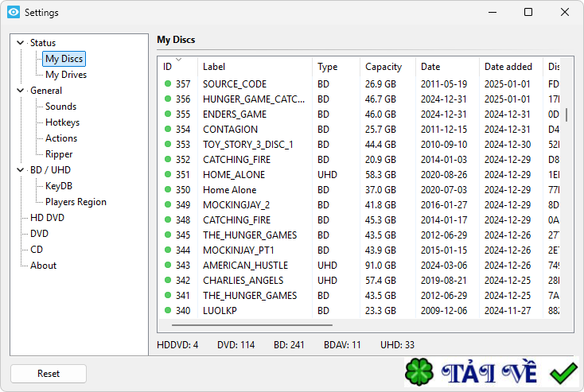The image size is (584, 392).
Task: Select the SOURCE_CODE disc row
Action: pos(359,84)
